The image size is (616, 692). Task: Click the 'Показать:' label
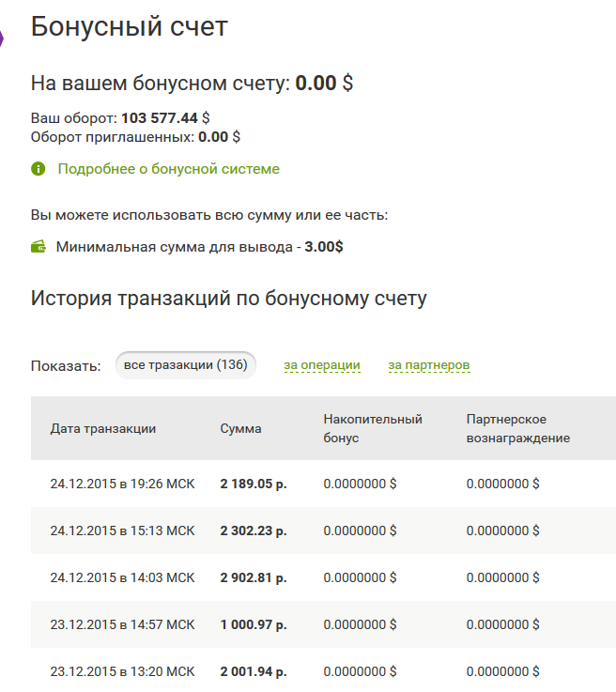point(66,366)
